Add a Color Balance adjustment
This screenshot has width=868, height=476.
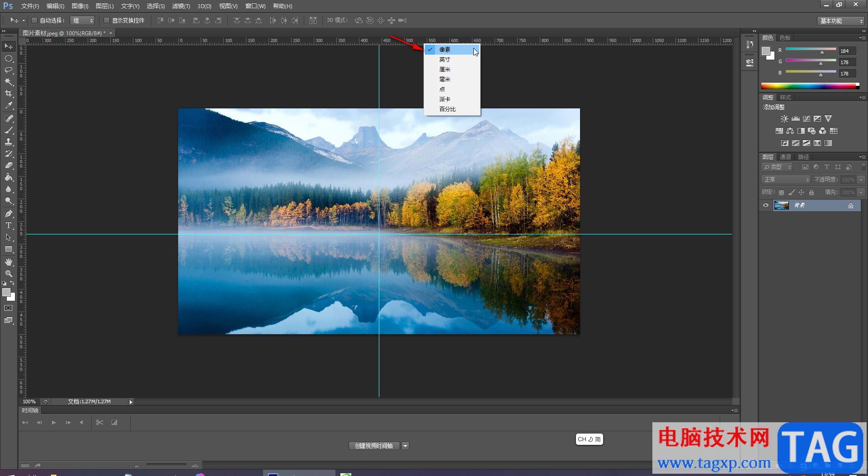point(790,131)
